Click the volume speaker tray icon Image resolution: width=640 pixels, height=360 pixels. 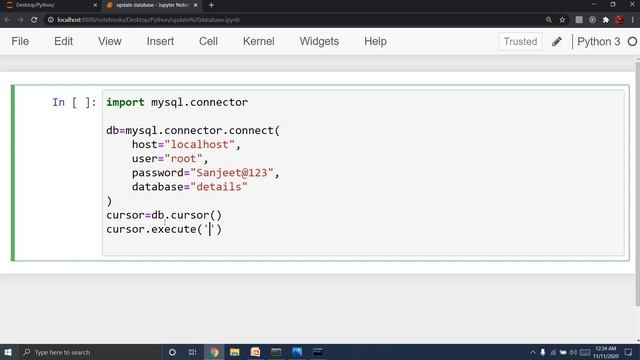point(573,352)
